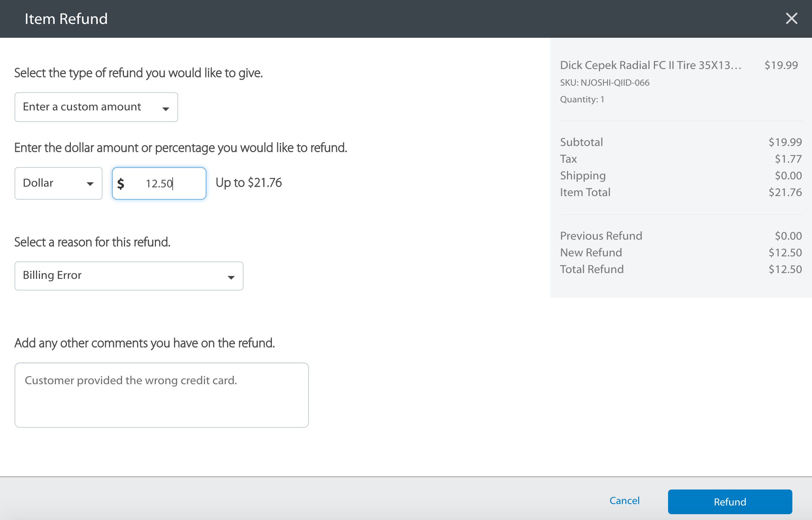Close the Item Refund dialog
The height and width of the screenshot is (520, 812).
point(791,19)
